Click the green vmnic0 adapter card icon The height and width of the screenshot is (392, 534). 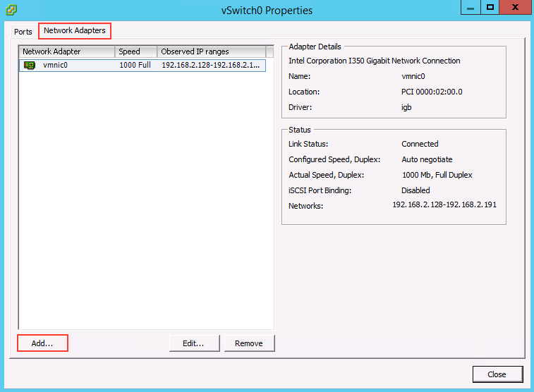tap(30, 65)
